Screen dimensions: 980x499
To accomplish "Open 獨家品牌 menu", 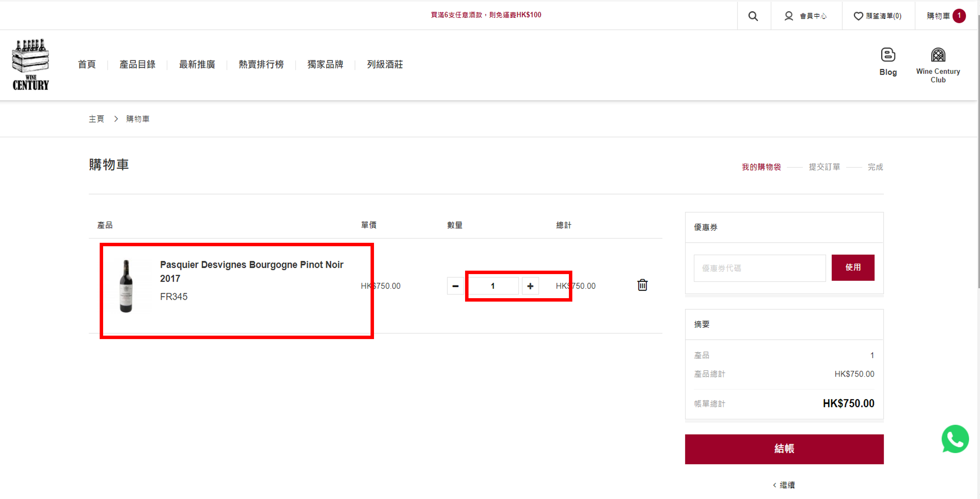I will click(x=325, y=64).
